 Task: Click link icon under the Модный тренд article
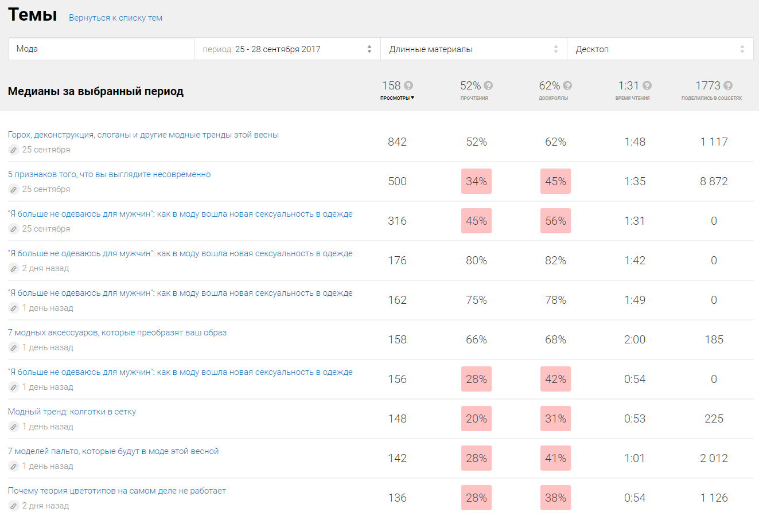(x=14, y=427)
